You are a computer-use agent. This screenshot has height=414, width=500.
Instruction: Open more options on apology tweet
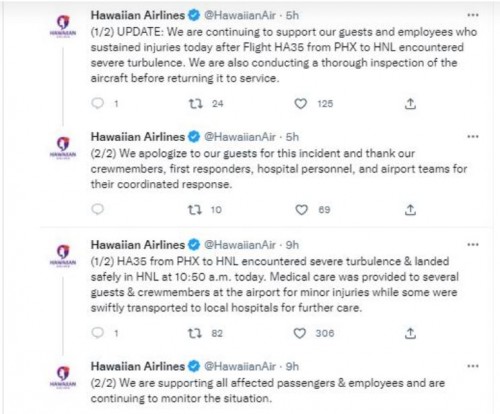coord(473,136)
